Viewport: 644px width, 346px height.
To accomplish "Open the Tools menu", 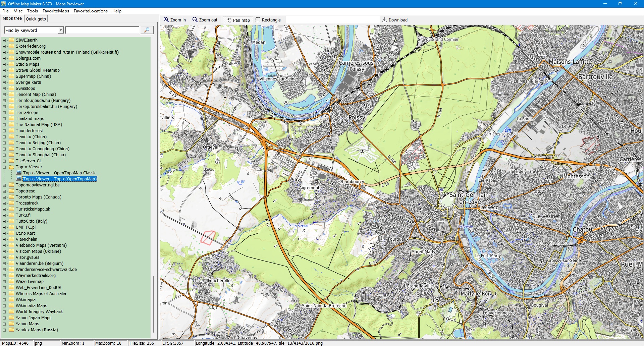I will click(33, 11).
